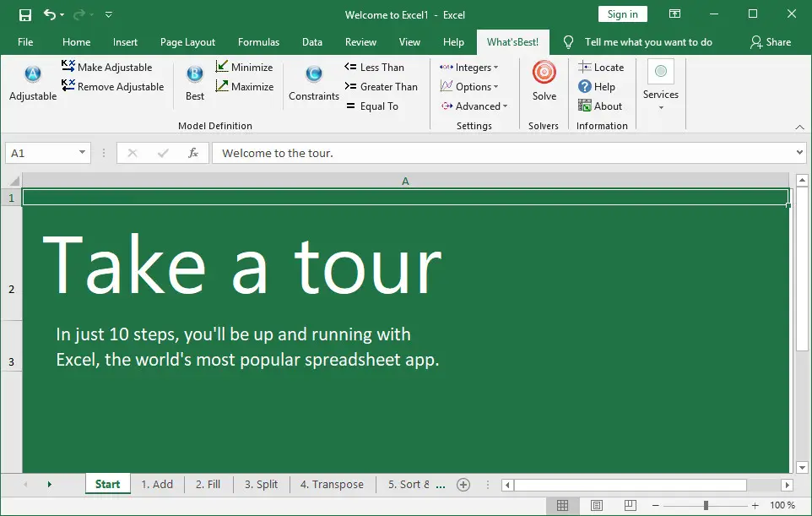Collapse the ribbon with the chevron
812x516 pixels.
pos(799,127)
